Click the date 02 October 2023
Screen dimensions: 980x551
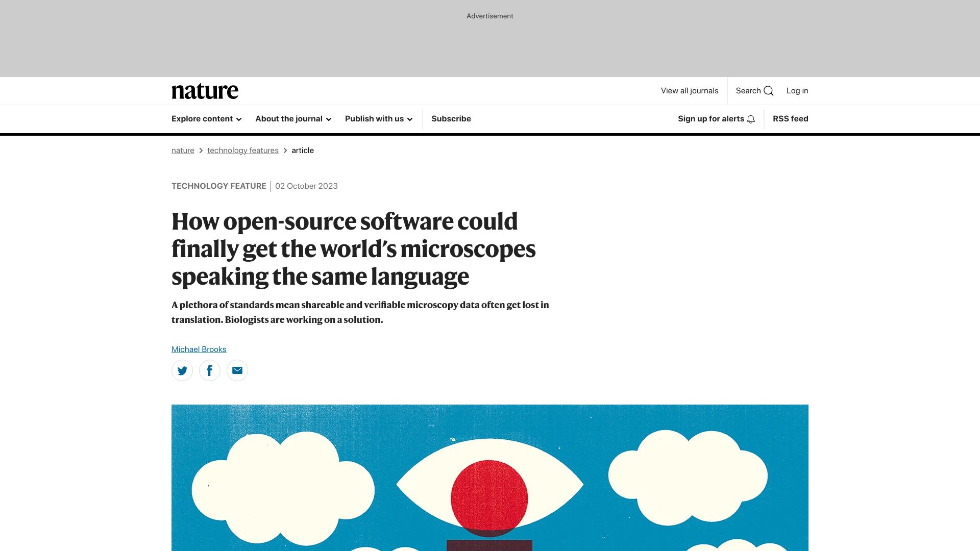[x=306, y=186]
